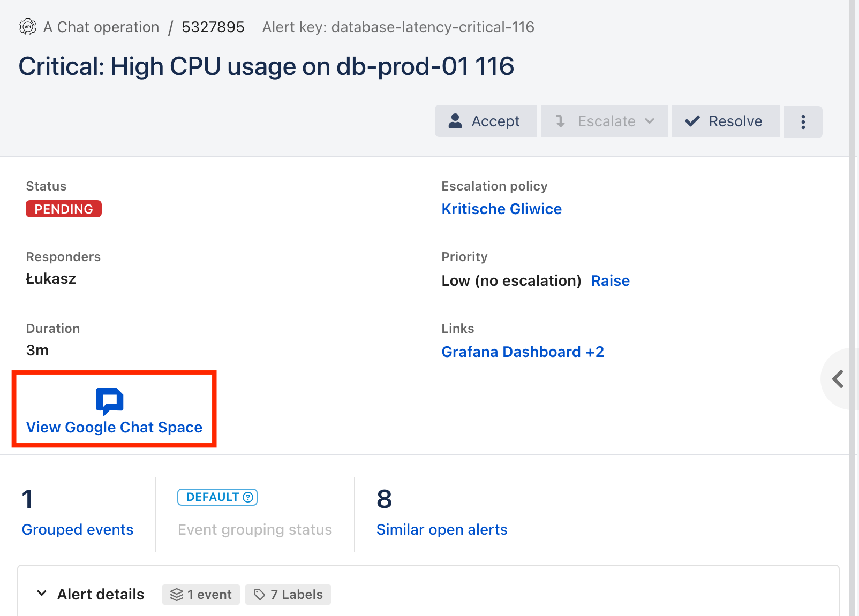Click the stacked layers icon by 1 event
The width and height of the screenshot is (859, 616).
[177, 595]
